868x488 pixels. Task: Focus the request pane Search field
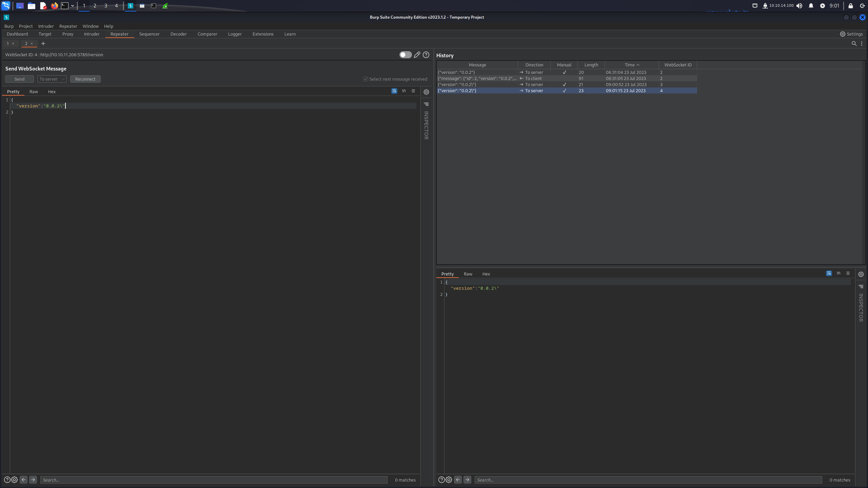(x=214, y=480)
